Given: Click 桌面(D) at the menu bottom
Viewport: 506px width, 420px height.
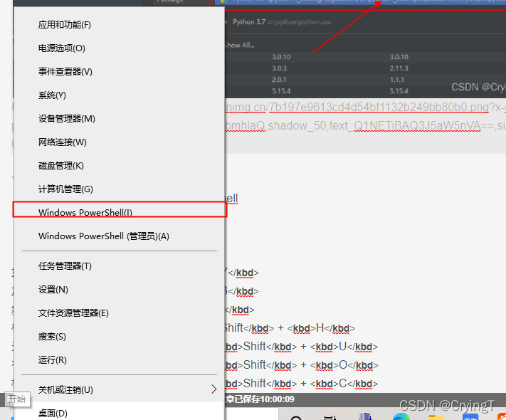Looking at the screenshot, I should (120, 411).
